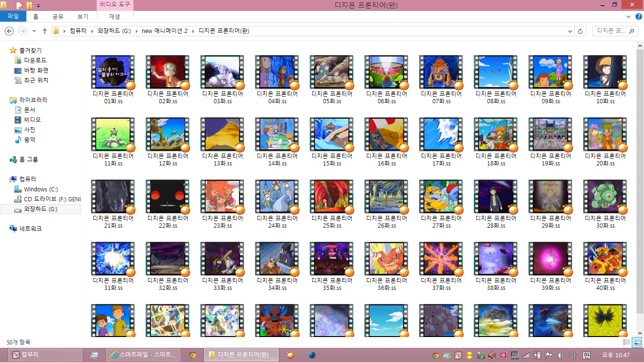Click the vertical scrollbar up arrow
Image resolution: width=644 pixels, height=362 pixels.
pyautogui.click(x=640, y=46)
